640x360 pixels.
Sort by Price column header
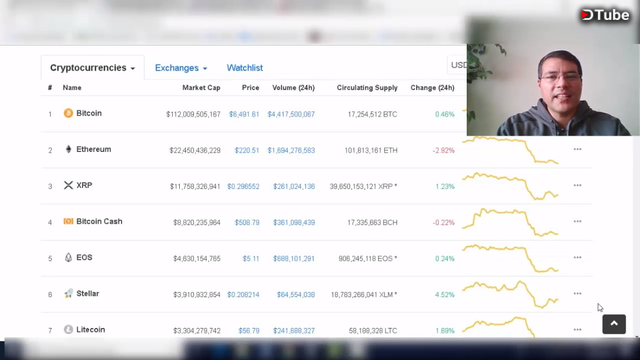click(250, 88)
